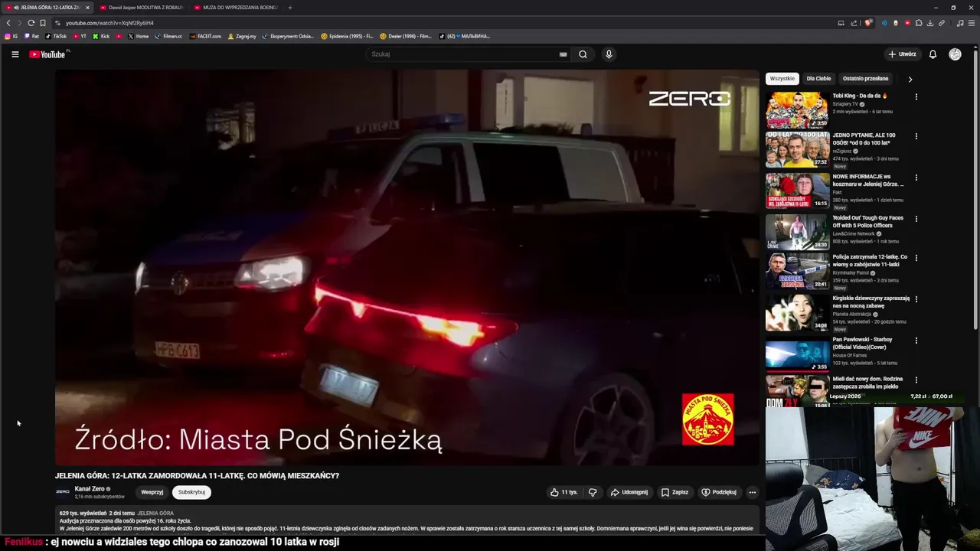Click the address bar URL
Screen dimensions: 980x551
(109, 23)
